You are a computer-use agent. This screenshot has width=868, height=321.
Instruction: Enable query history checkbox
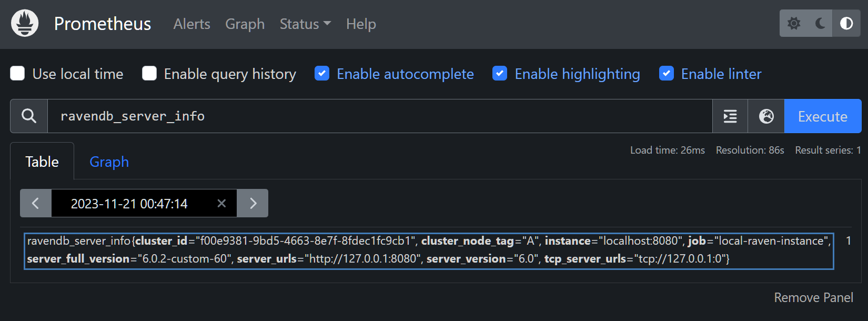[149, 74]
